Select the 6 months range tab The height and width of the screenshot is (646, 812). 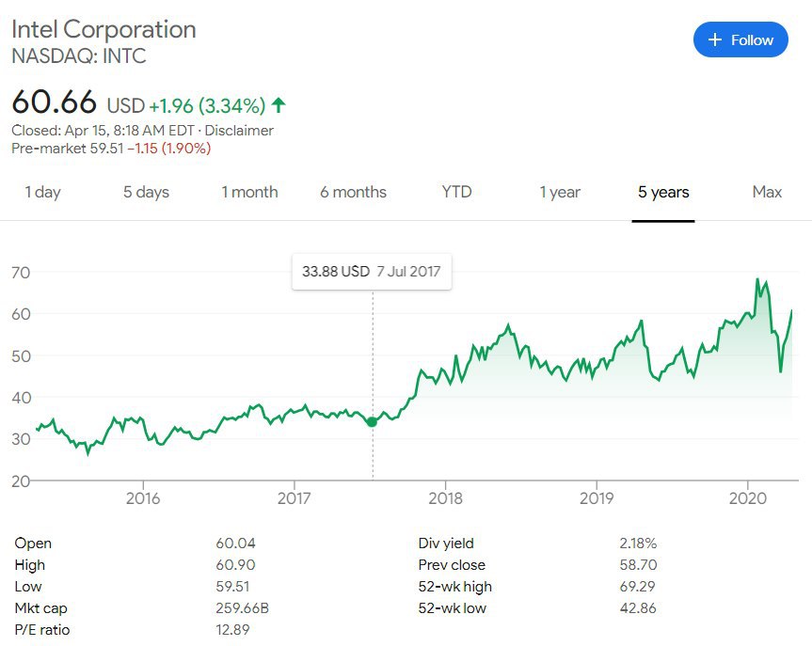[353, 192]
